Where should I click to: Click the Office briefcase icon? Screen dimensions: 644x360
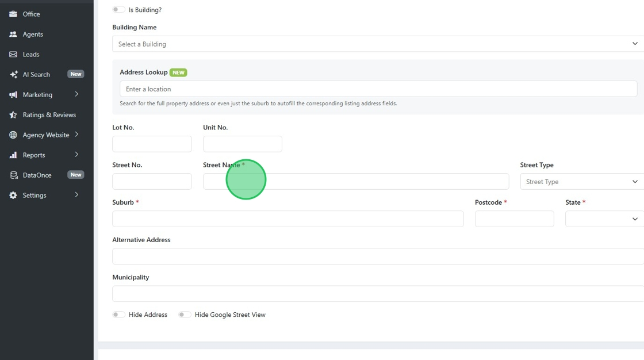[13, 14]
